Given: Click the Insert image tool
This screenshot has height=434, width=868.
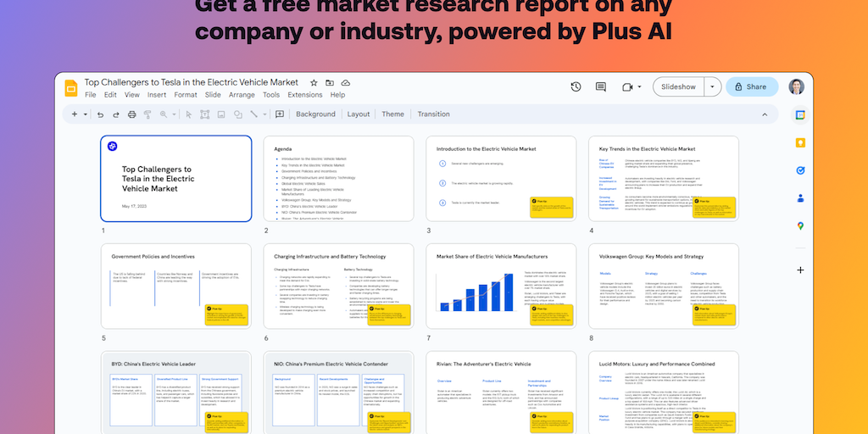Looking at the screenshot, I should 221,114.
